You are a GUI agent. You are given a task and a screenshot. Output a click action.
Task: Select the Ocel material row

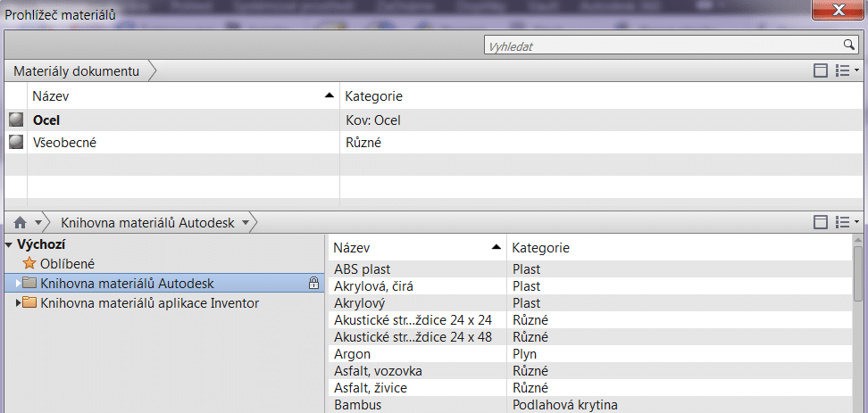(x=433, y=120)
